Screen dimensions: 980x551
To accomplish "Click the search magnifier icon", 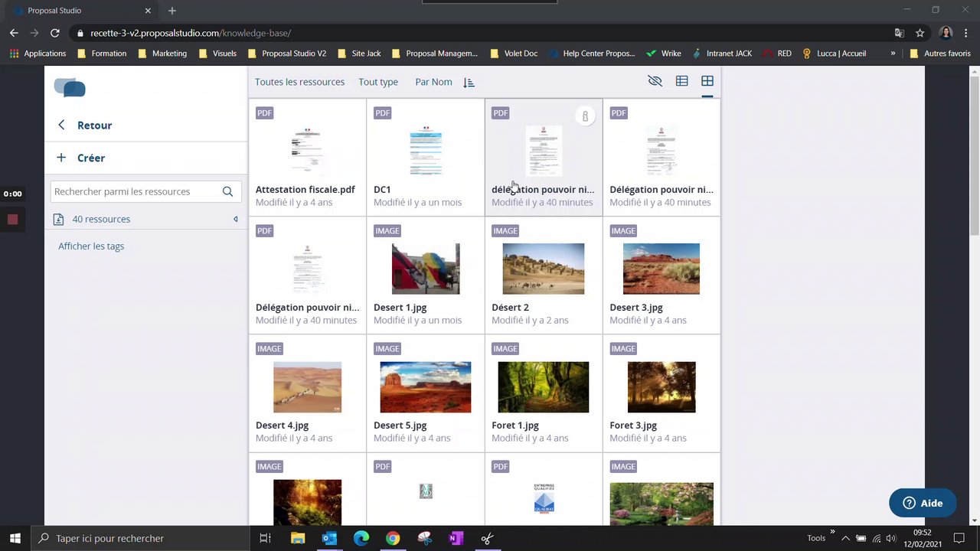I will click(227, 191).
